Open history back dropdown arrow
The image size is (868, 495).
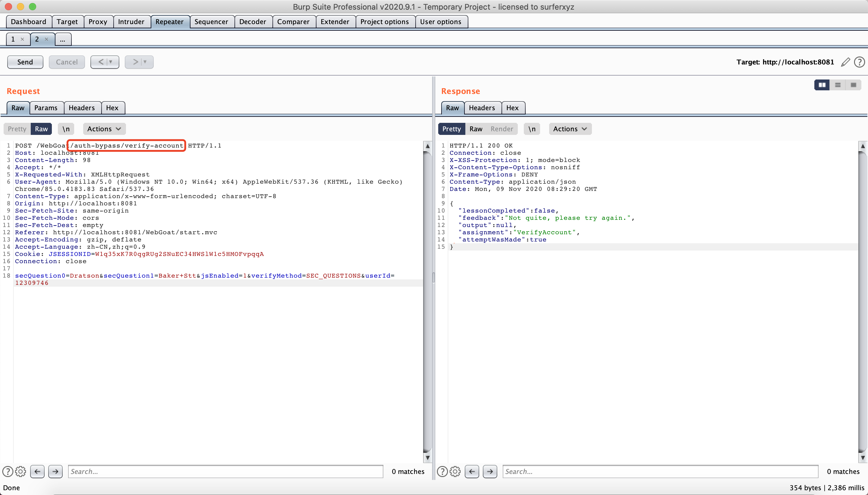[111, 62]
